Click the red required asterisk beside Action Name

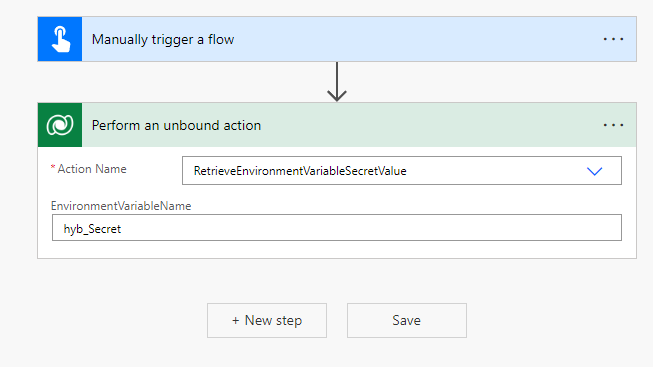click(x=53, y=167)
